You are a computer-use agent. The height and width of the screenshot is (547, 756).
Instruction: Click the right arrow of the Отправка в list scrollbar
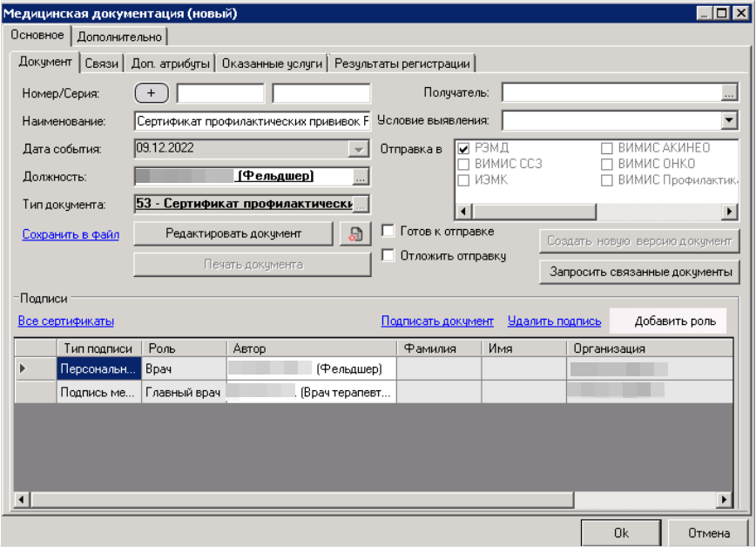[x=729, y=212]
